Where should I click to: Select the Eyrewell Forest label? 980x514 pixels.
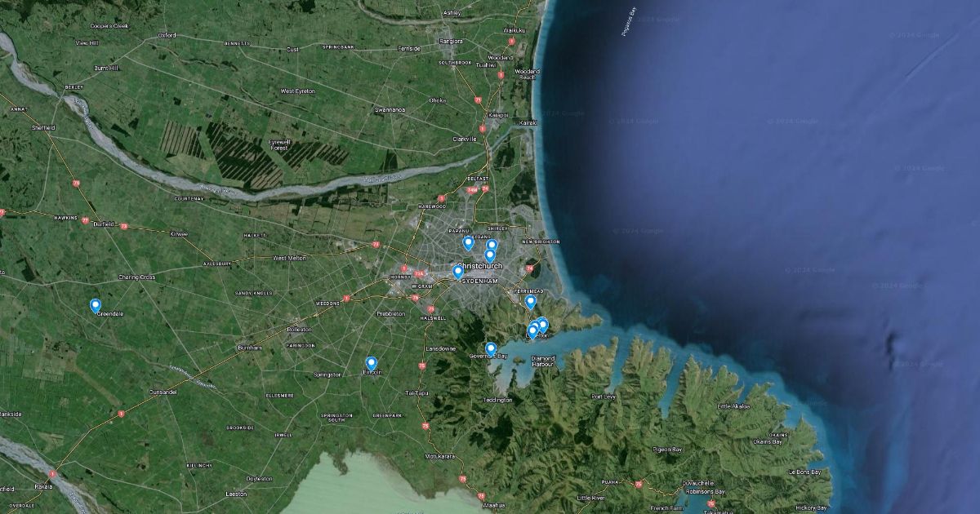tap(279, 145)
